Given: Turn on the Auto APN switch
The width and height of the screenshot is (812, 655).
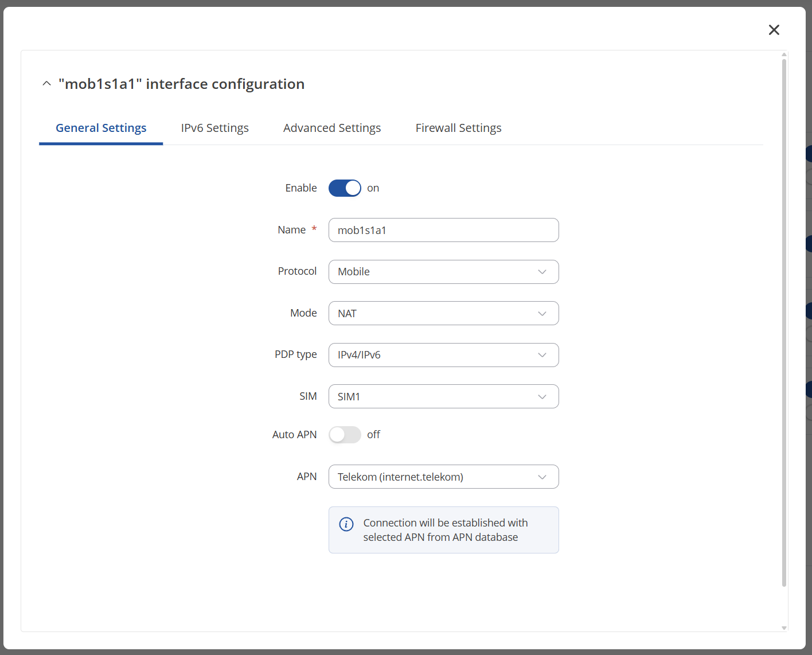Looking at the screenshot, I should tap(345, 435).
